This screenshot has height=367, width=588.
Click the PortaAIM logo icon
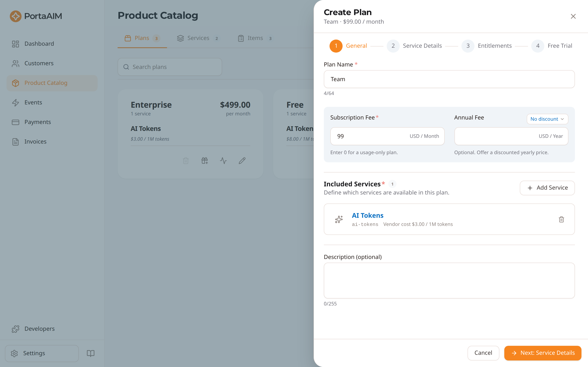click(16, 16)
